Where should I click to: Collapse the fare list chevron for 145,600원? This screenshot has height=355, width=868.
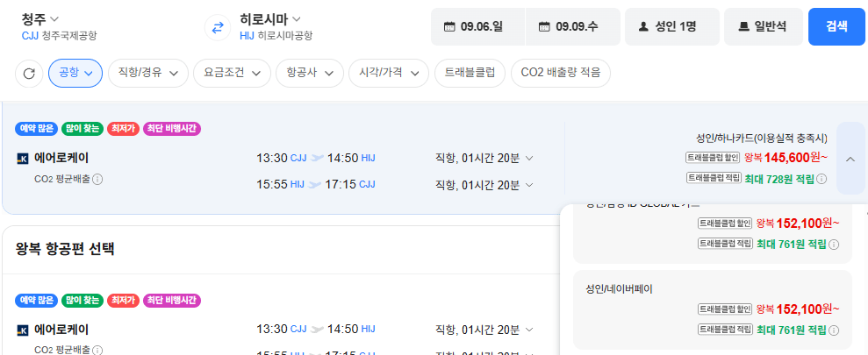(850, 159)
